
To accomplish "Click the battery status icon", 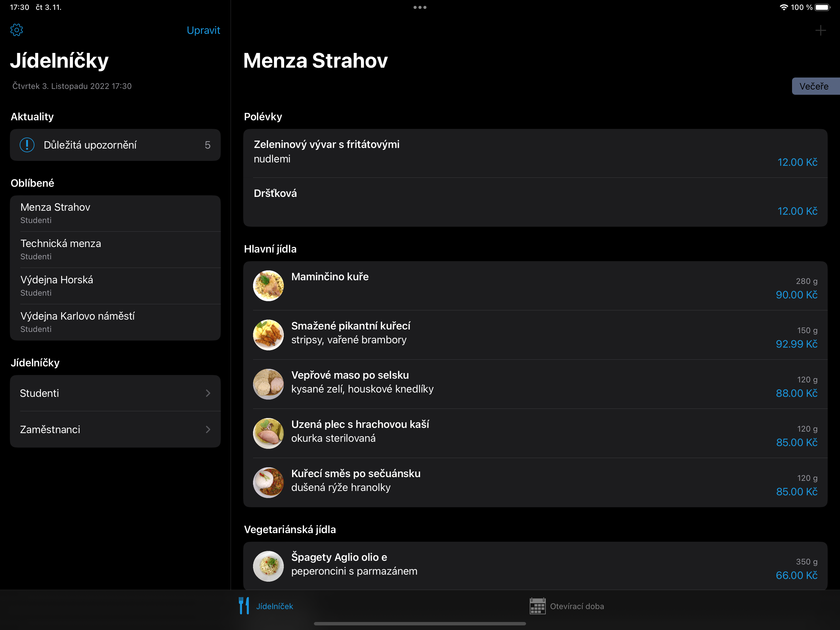I will click(822, 7).
